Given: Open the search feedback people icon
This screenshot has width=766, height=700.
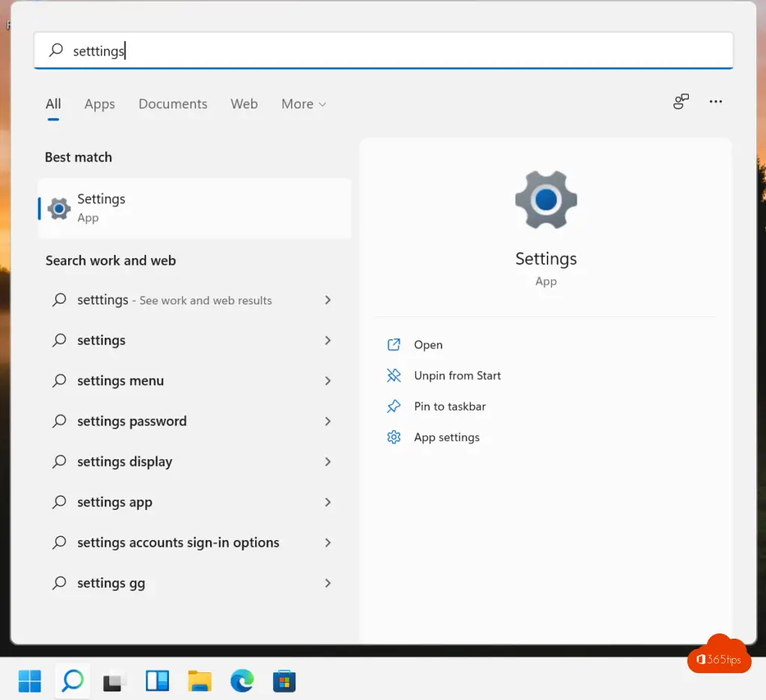Looking at the screenshot, I should tap(681, 102).
